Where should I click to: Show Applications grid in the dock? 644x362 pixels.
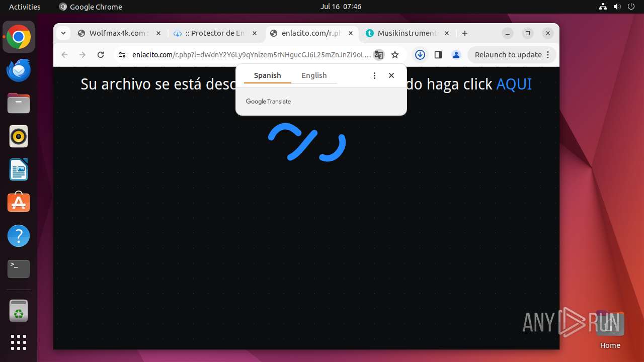coord(19,342)
